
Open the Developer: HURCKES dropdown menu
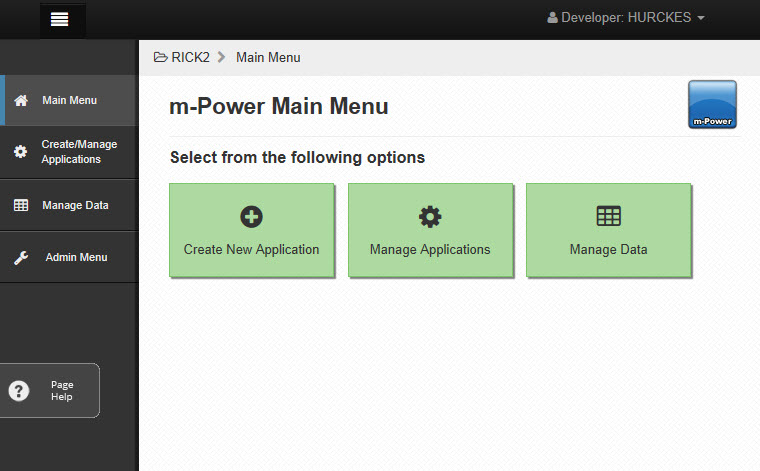[x=626, y=18]
